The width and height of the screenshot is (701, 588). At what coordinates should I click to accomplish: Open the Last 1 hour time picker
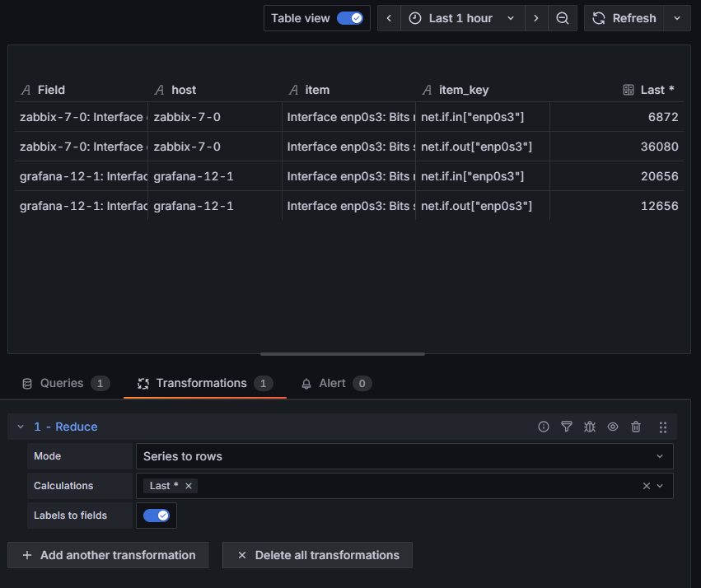[462, 18]
